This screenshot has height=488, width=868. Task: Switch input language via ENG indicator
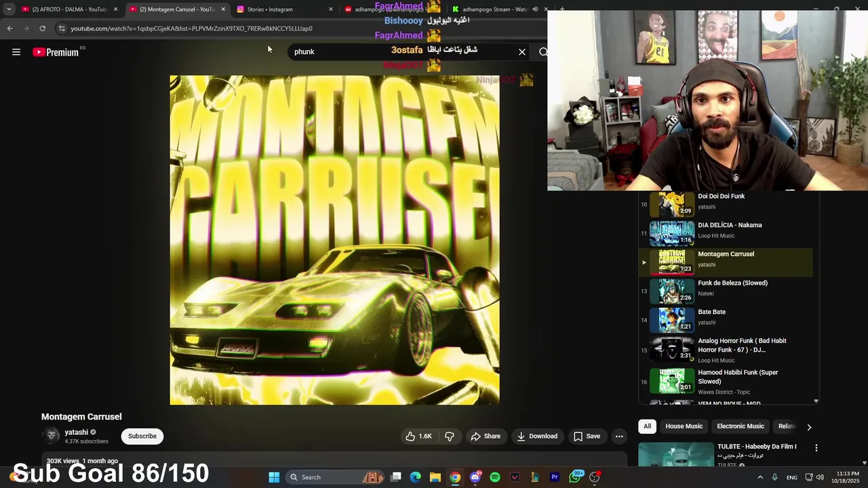pyautogui.click(x=792, y=478)
